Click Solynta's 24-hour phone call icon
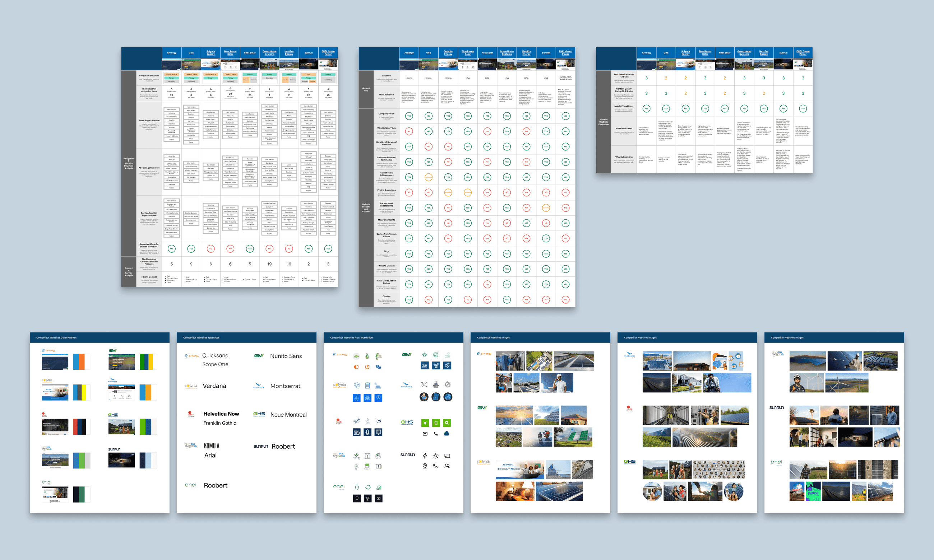 pos(356,385)
